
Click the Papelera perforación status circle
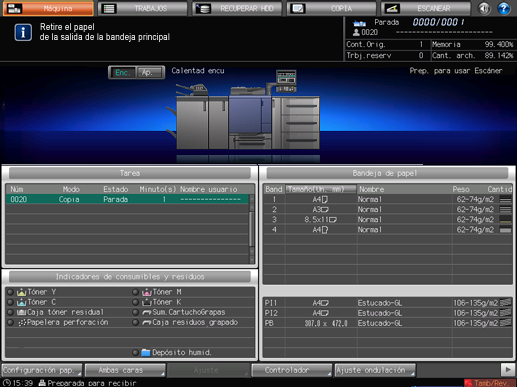coord(10,323)
